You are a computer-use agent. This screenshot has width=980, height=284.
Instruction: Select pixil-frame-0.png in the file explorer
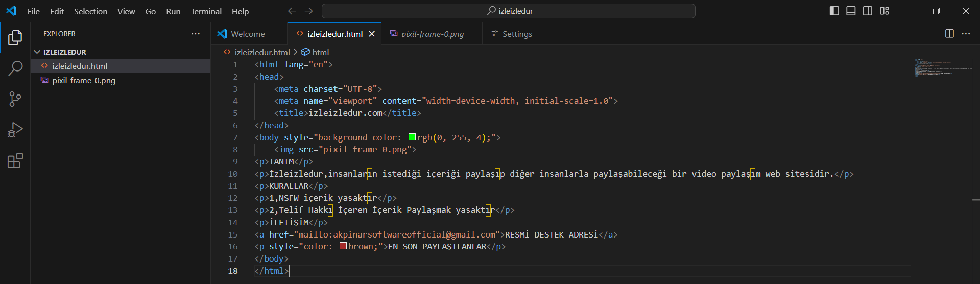click(84, 81)
